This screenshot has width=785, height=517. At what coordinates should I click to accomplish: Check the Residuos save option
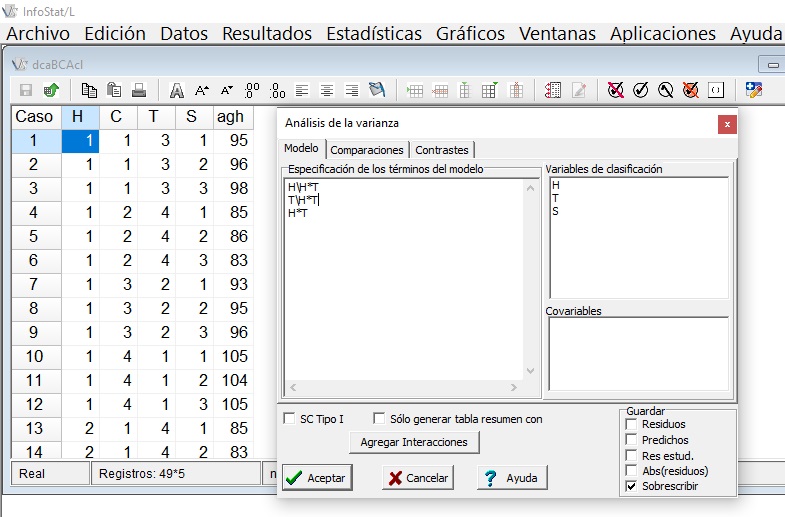pos(631,424)
